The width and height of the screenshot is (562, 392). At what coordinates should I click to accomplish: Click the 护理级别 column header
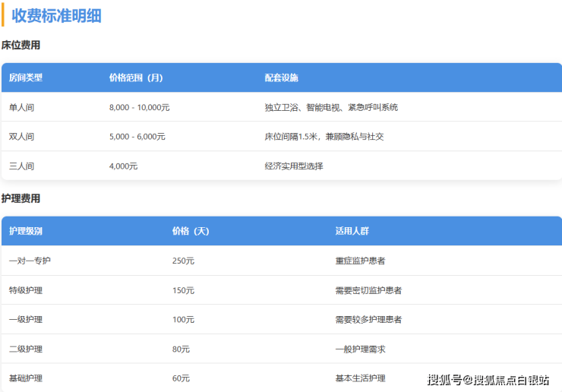[26, 231]
